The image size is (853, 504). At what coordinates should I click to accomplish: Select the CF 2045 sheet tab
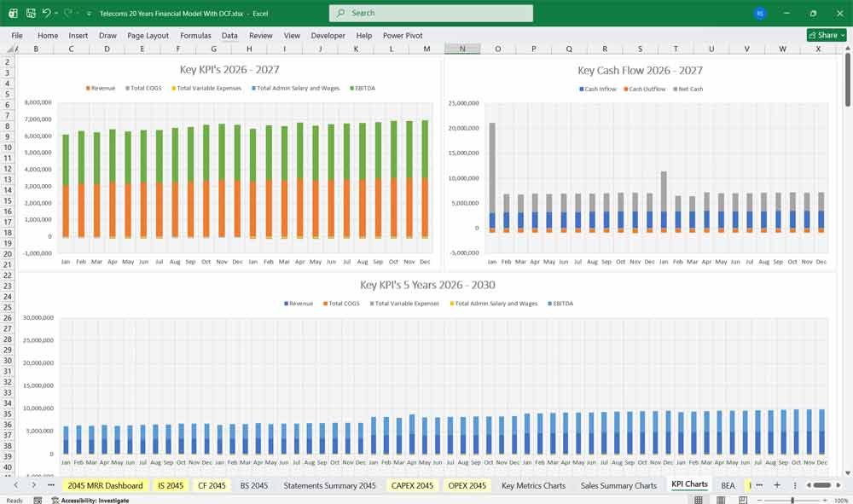[212, 485]
